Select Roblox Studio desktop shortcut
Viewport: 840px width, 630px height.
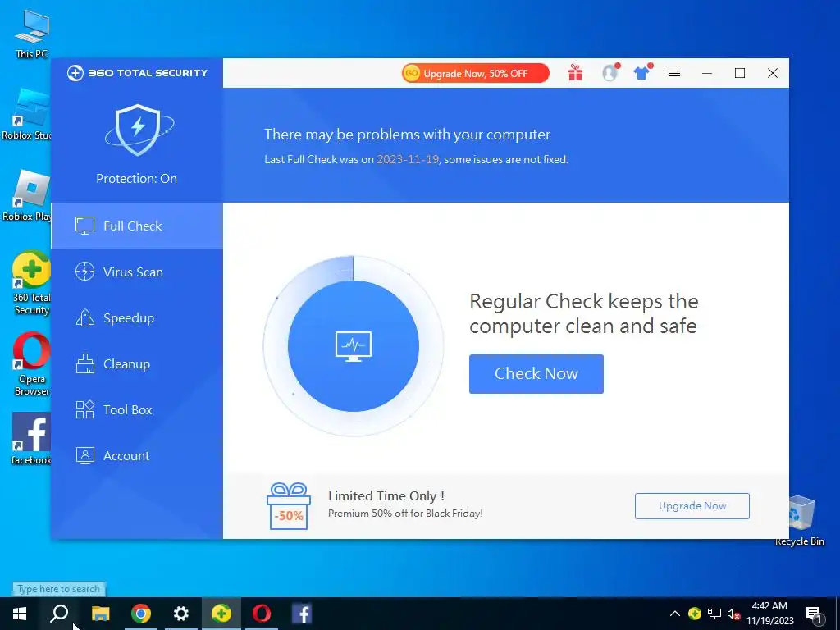27,115
